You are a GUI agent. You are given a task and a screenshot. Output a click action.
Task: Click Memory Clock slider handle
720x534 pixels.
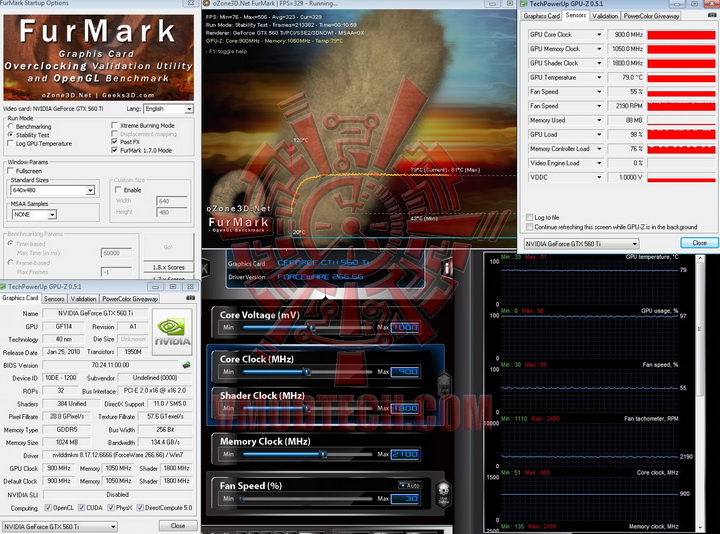(323, 455)
